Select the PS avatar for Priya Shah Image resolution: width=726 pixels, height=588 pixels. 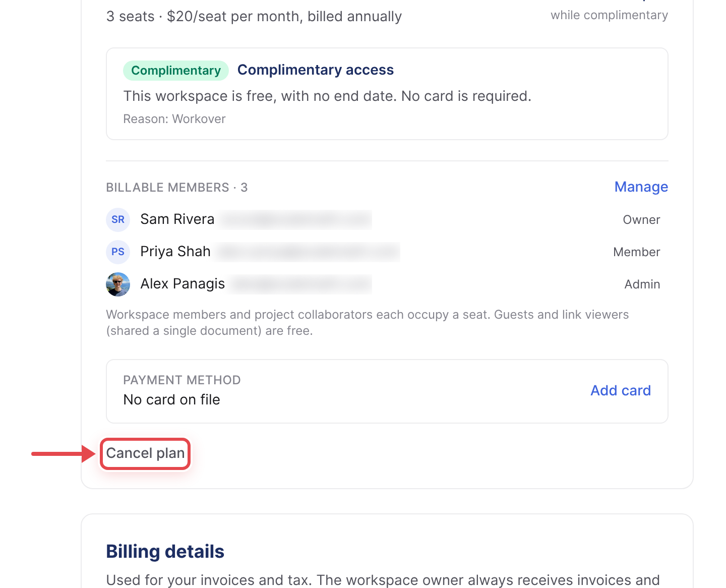point(118,252)
